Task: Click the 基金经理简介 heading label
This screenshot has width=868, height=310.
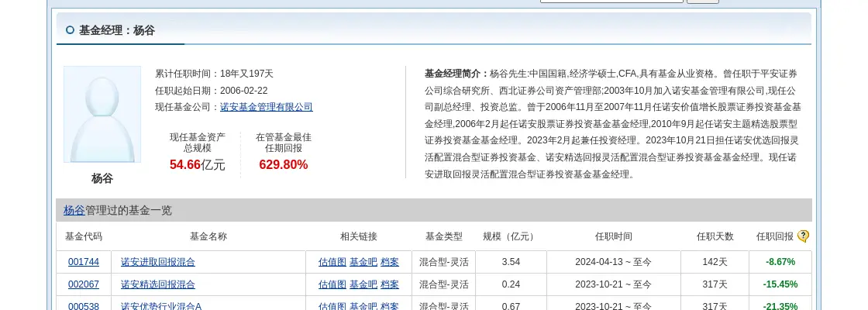Action: tap(456, 74)
